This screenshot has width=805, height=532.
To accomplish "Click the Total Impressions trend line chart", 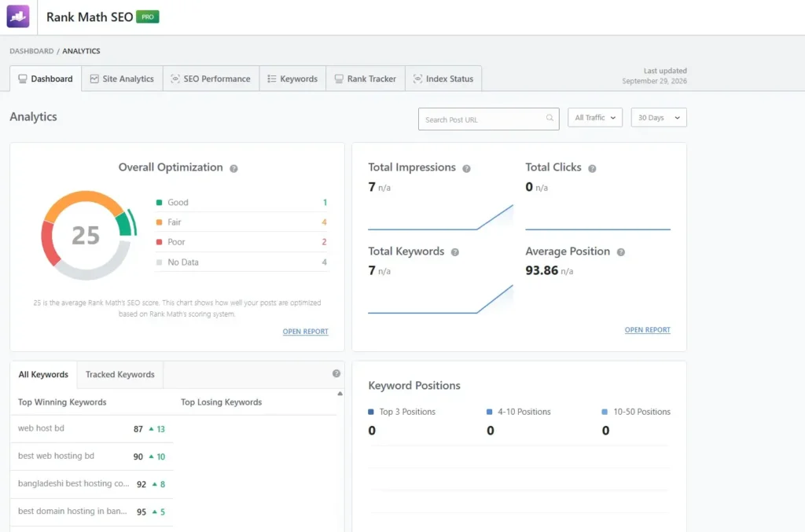I will tap(440, 217).
